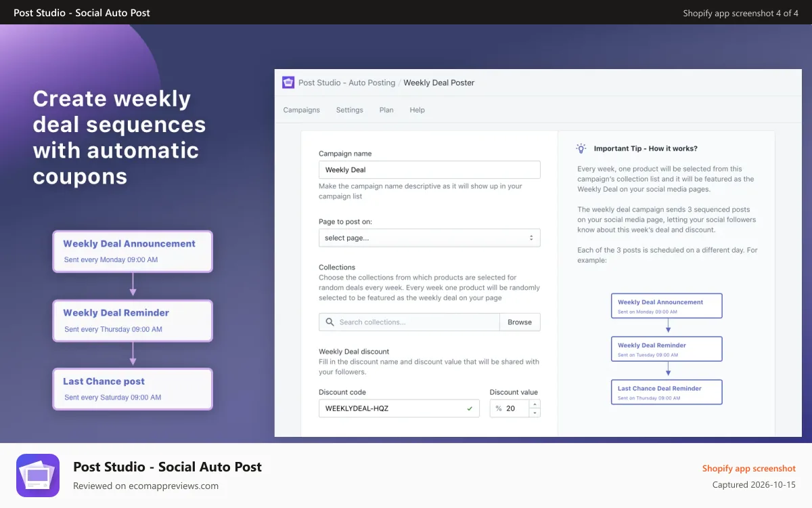This screenshot has height=508, width=812.
Task: Open the Help tab
Action: pos(418,110)
